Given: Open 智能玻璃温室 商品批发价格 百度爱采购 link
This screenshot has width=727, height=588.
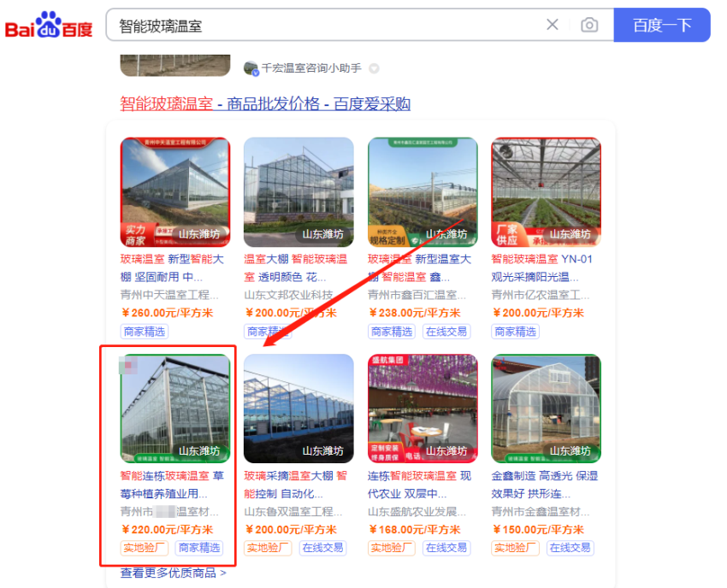Looking at the screenshot, I should [265, 103].
